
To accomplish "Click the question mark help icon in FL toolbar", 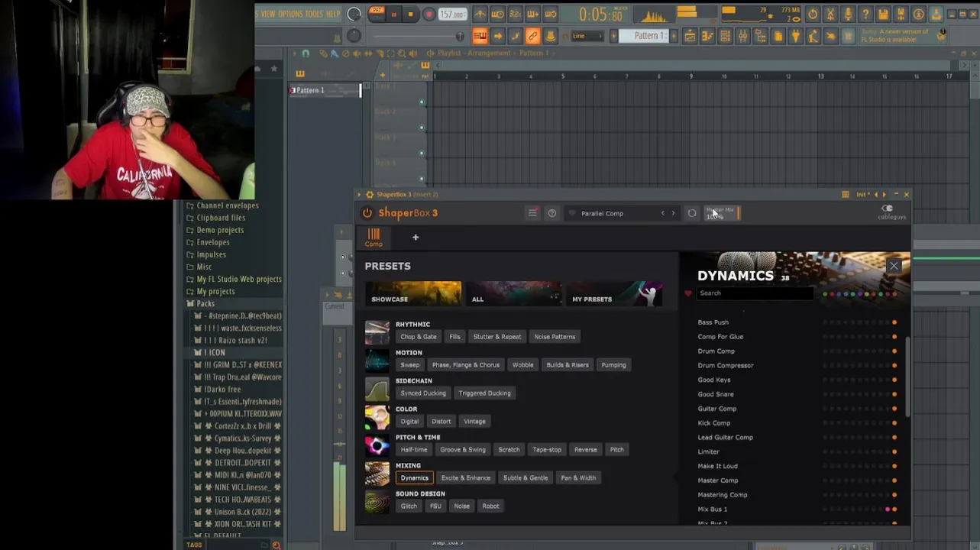I will (x=865, y=15).
